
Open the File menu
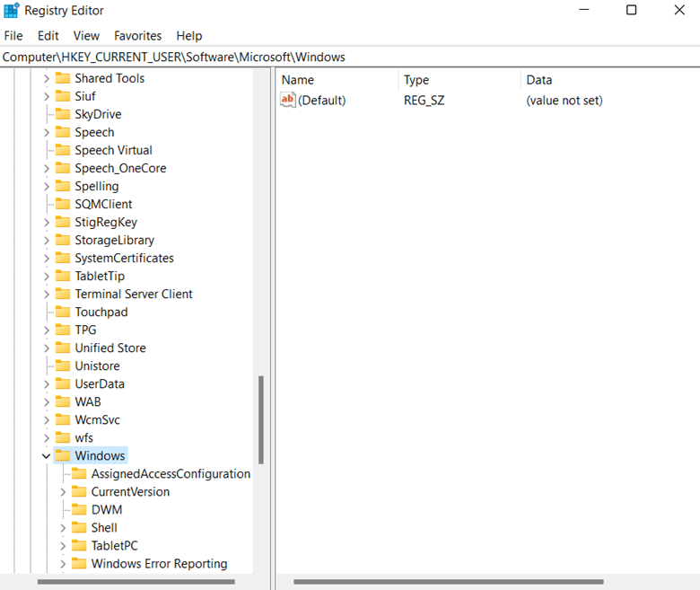13,36
